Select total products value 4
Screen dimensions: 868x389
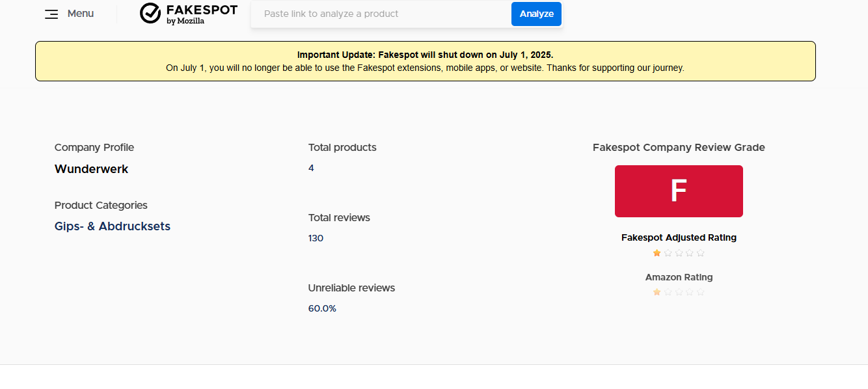[311, 168]
